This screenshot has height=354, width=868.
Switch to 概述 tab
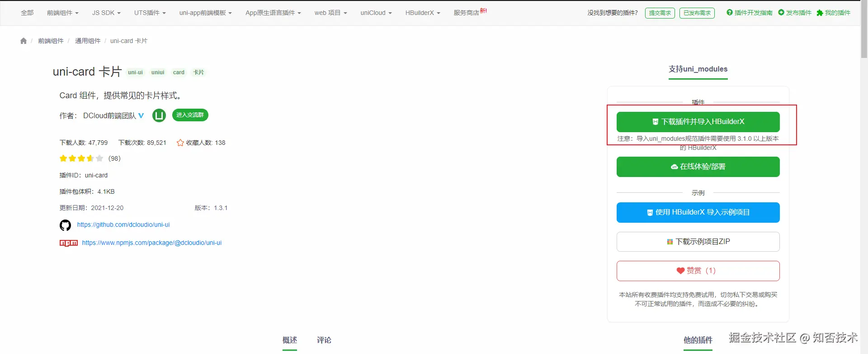[x=290, y=340]
